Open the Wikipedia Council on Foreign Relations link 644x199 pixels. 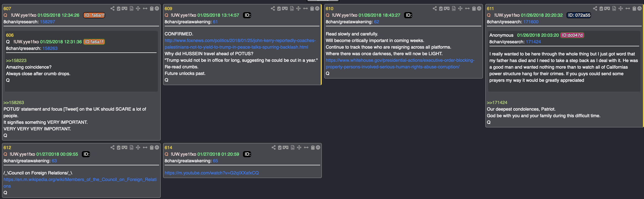tap(80, 183)
